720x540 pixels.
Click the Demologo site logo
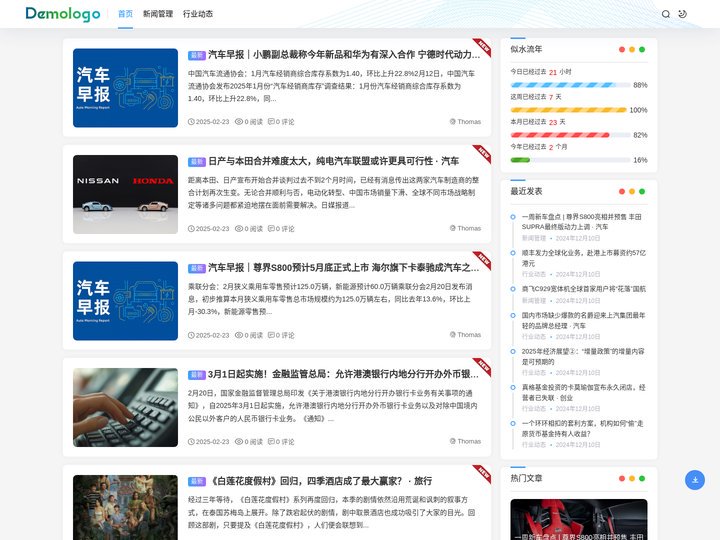coord(63,14)
